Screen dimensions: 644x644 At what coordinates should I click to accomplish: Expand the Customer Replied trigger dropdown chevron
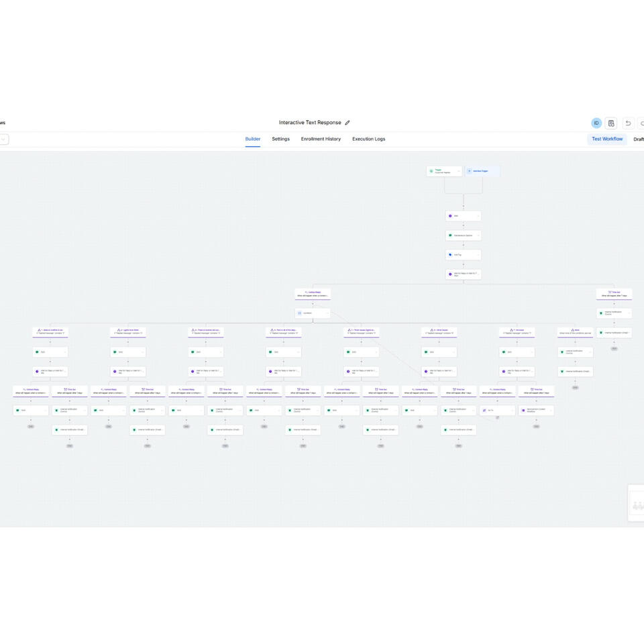pos(459,170)
